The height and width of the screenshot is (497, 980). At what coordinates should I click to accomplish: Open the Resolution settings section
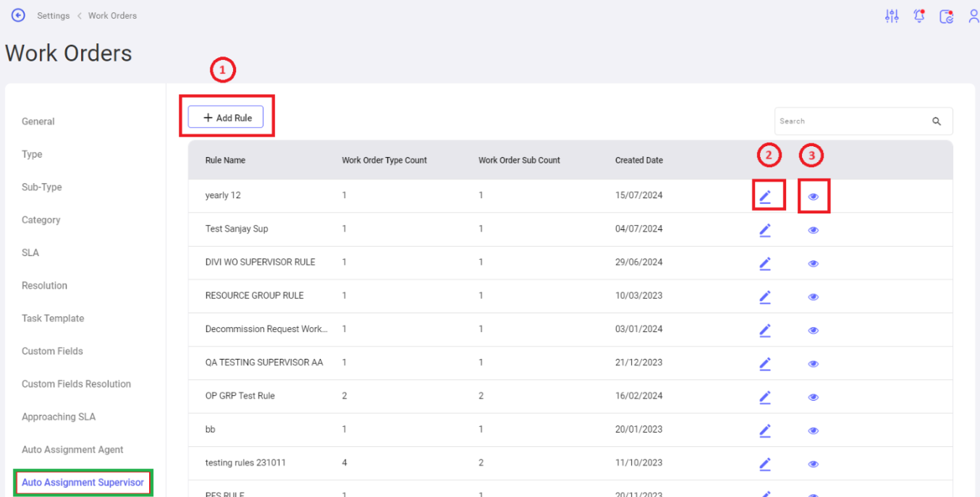click(44, 285)
